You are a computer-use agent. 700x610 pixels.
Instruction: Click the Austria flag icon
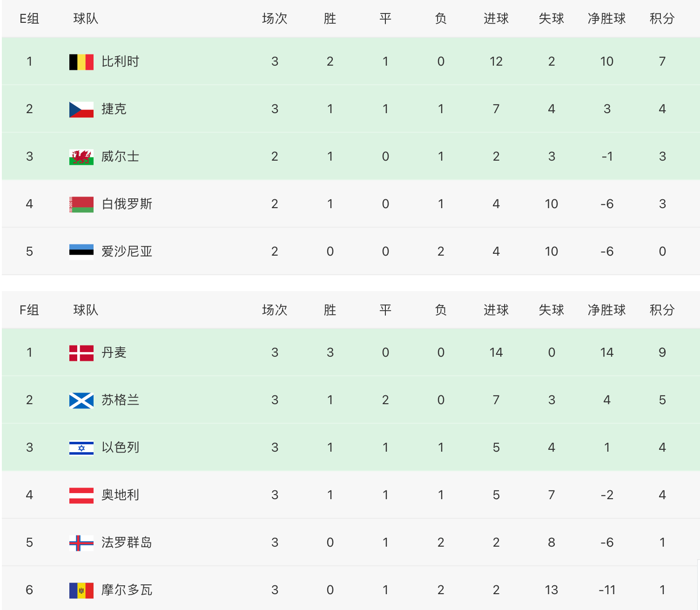[81, 495]
